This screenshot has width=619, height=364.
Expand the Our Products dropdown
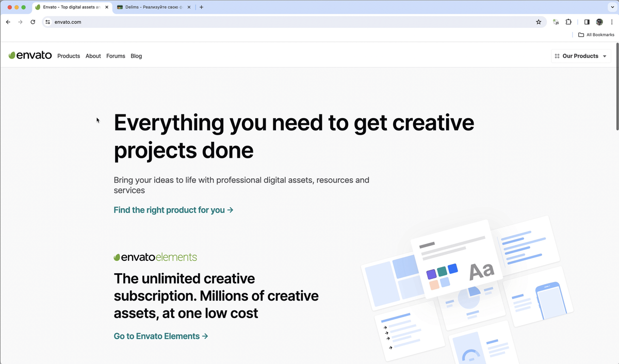[x=581, y=56]
